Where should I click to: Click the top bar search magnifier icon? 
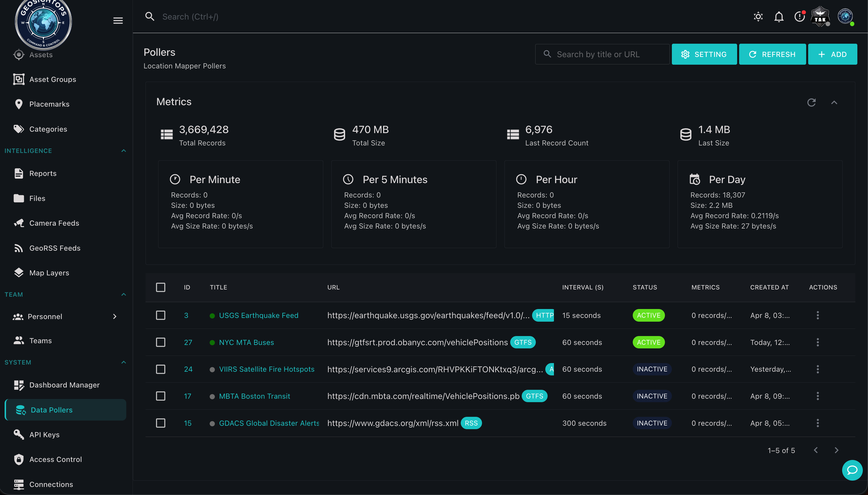pyautogui.click(x=150, y=16)
